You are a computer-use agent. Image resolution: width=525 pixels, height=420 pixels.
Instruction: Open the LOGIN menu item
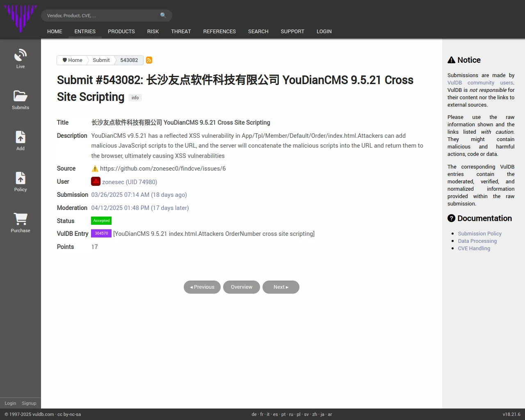[324, 32]
